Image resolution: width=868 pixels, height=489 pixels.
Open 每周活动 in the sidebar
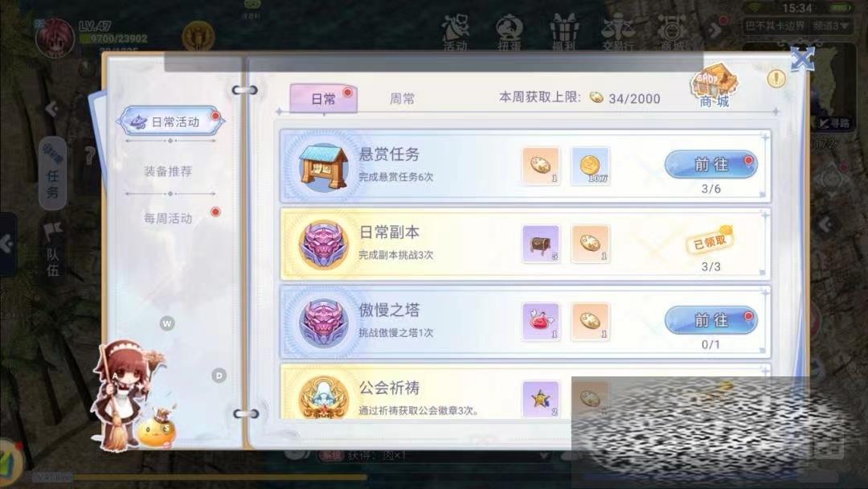[x=168, y=218]
